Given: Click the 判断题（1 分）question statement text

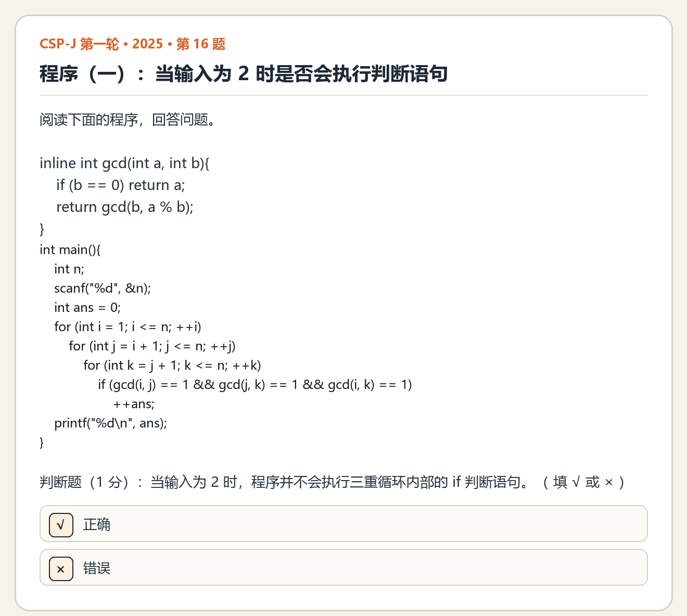Looking at the screenshot, I should pos(332,482).
